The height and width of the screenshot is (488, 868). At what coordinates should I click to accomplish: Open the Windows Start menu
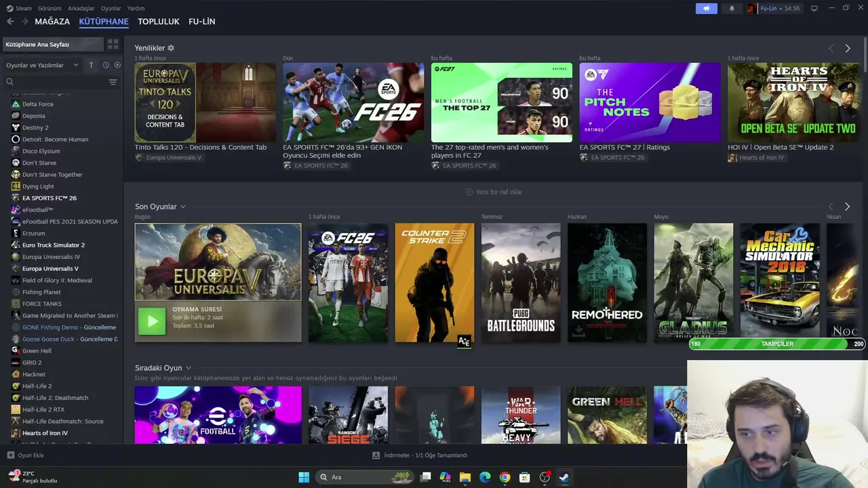click(304, 477)
